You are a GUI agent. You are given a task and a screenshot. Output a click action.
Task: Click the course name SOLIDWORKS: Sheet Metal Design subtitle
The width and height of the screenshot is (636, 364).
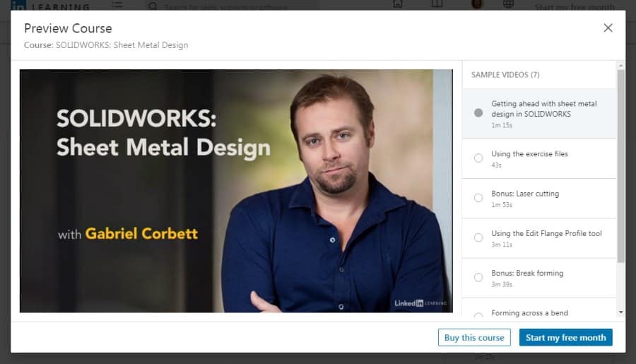[x=122, y=45]
